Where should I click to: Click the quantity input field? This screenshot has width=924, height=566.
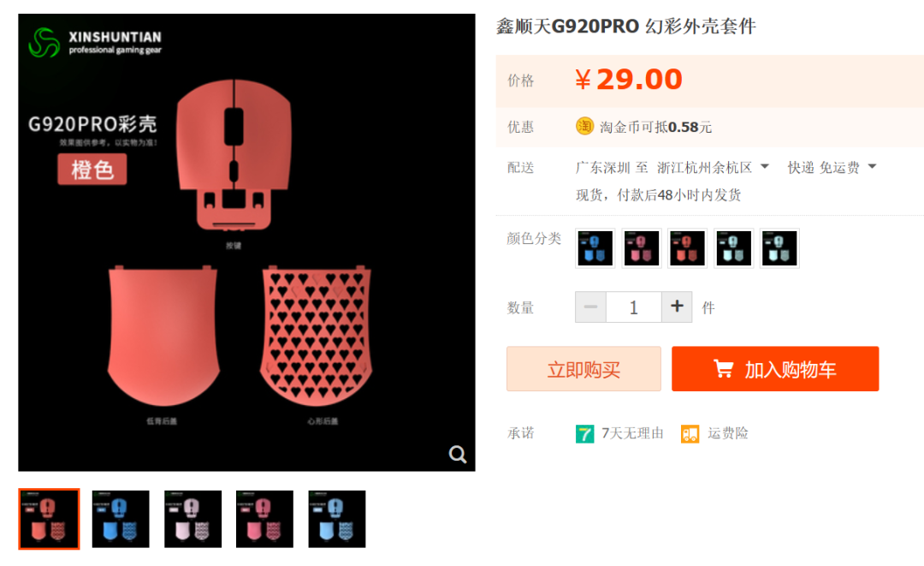pos(633,307)
